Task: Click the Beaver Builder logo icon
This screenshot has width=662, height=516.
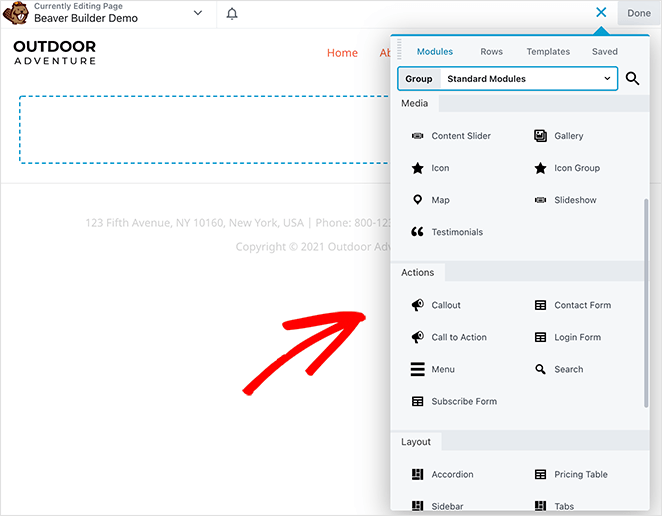Action: click(16, 13)
